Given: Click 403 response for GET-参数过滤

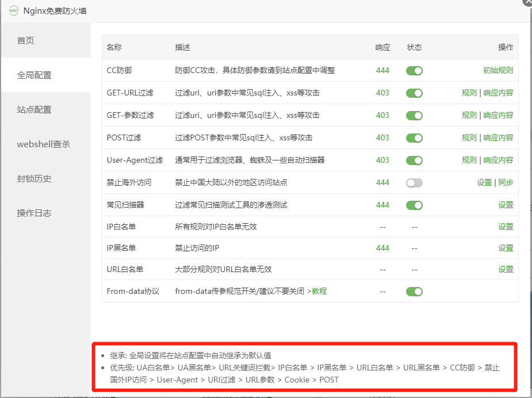Looking at the screenshot, I should tap(382, 115).
